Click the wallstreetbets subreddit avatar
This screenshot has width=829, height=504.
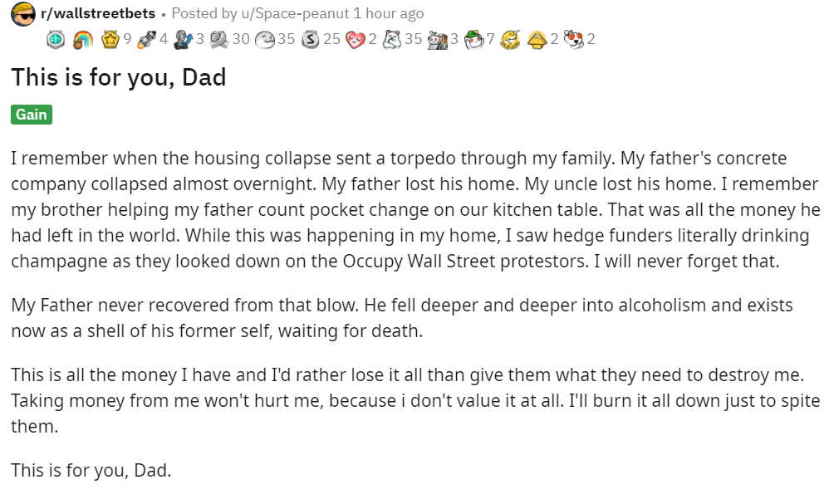[24, 13]
